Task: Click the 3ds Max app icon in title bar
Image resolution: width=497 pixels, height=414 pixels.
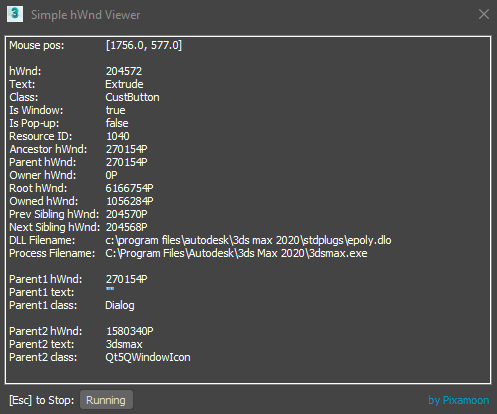Action: pos(15,14)
